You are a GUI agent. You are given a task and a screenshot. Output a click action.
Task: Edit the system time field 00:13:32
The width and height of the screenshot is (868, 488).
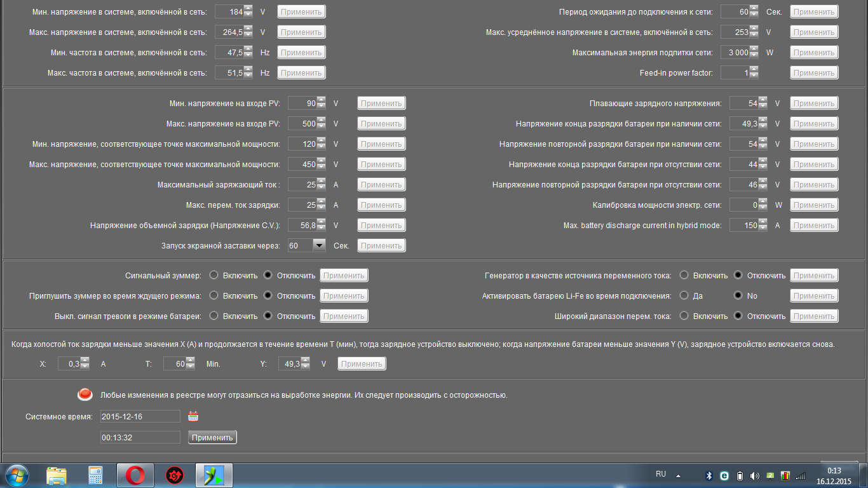140,437
